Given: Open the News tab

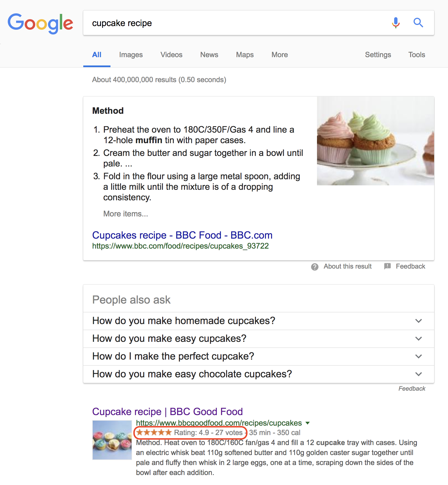Looking at the screenshot, I should tap(209, 55).
